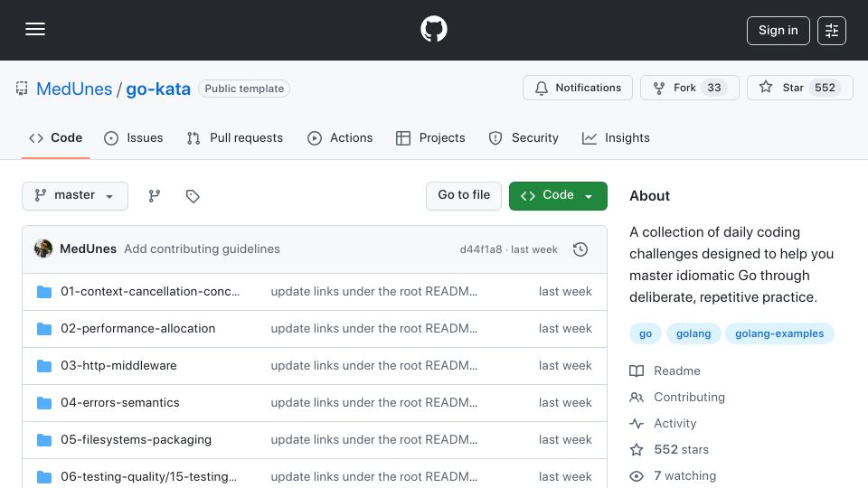The height and width of the screenshot is (488, 868).
Task: Select the 'golang-examples' topic tag
Action: (779, 333)
